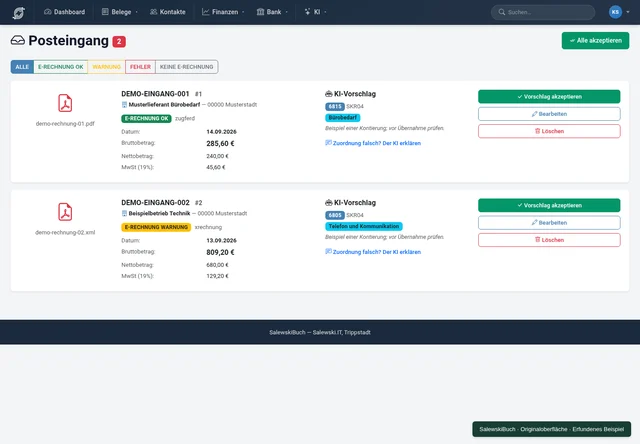Click building icon beside Beispielbetrieb Technik

pyautogui.click(x=124, y=213)
